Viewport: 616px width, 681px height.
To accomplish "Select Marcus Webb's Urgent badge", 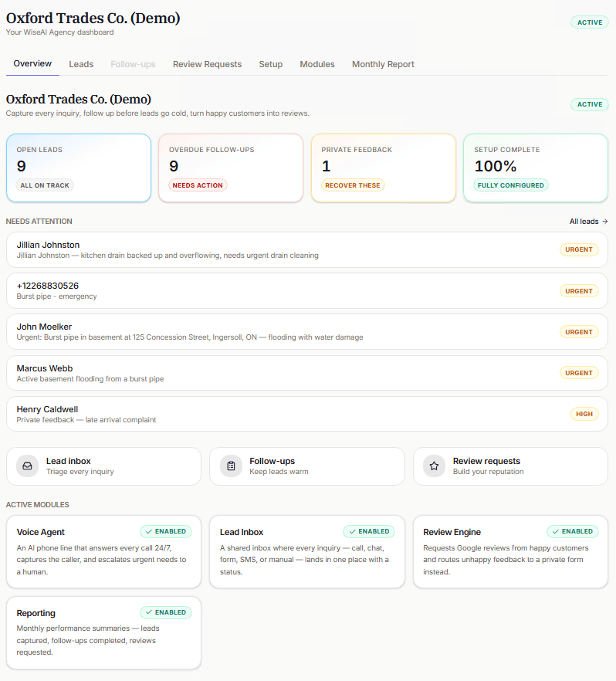I will 579,373.
